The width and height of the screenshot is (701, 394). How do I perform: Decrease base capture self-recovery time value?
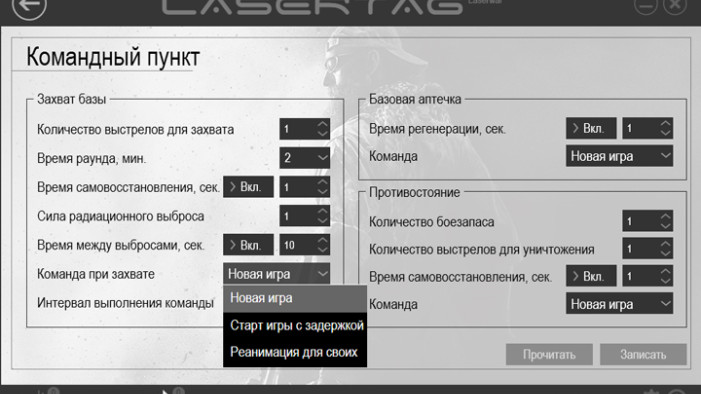pos(322,191)
